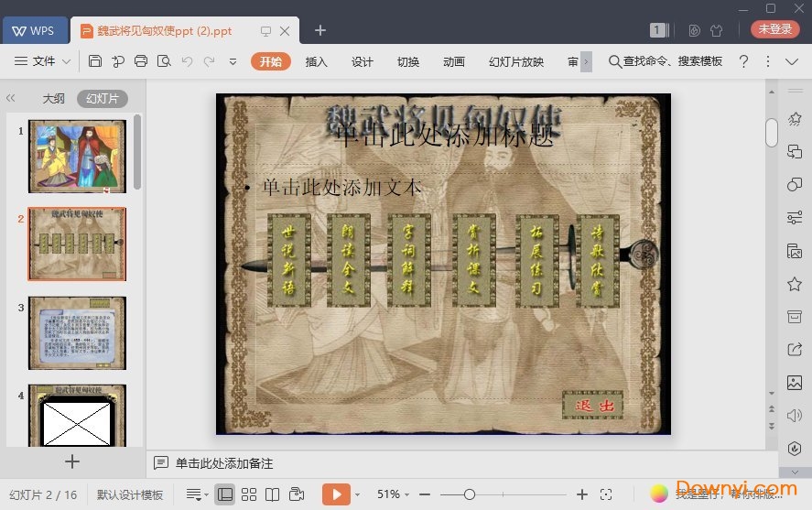The height and width of the screenshot is (510, 812).
Task: Click the WPS home tab
Action: point(34,30)
